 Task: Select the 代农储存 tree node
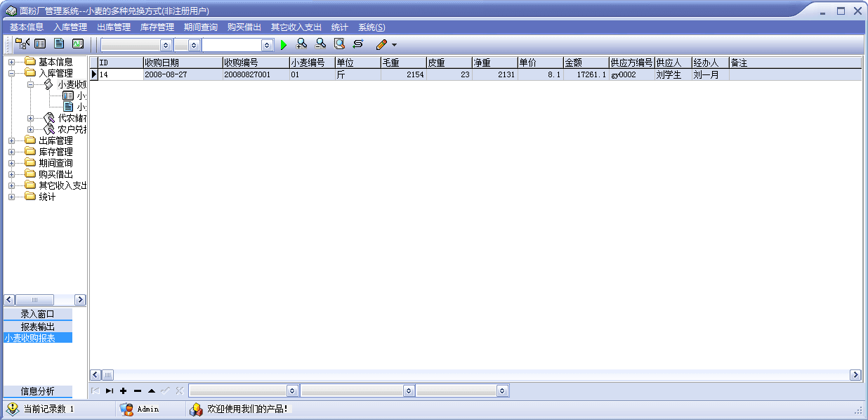pos(72,118)
